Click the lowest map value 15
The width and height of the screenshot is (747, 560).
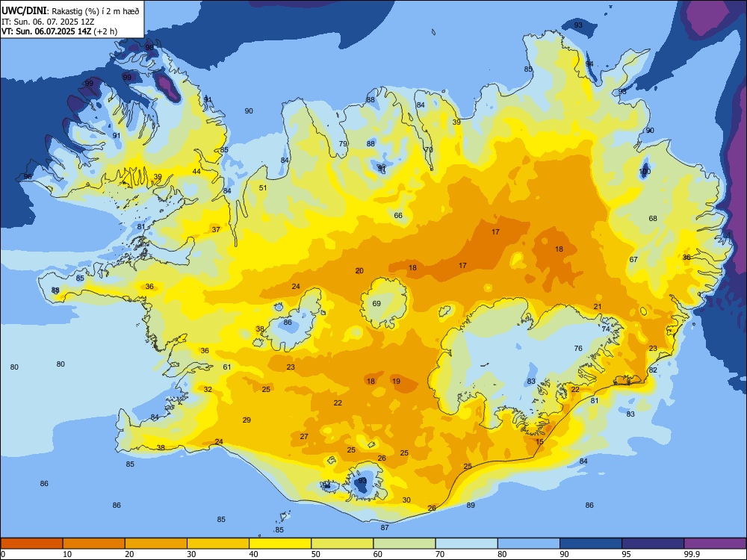point(539,441)
